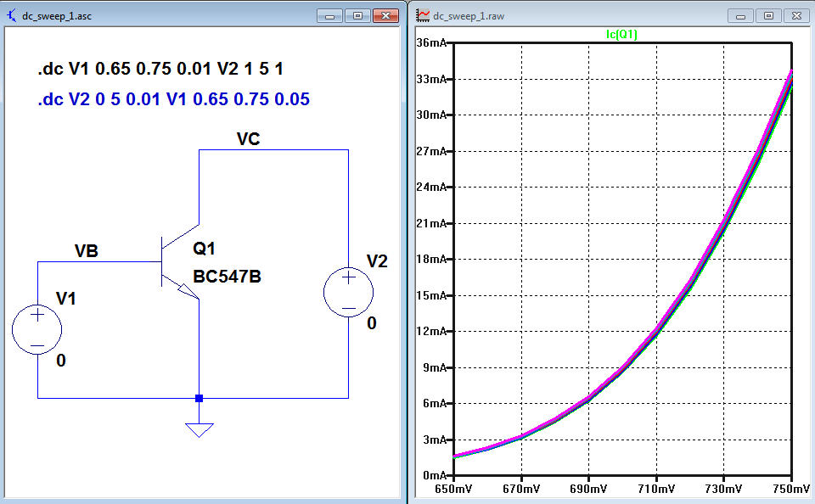
Task: Click the dc_sweep_1.raw title bar
Action: click(612, 15)
